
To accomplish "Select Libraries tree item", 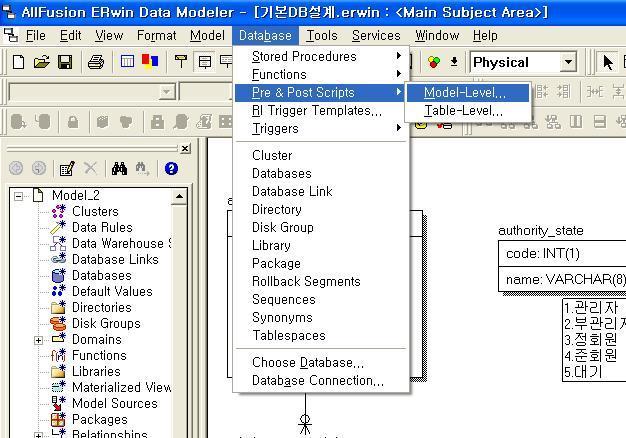I will coord(96,371).
